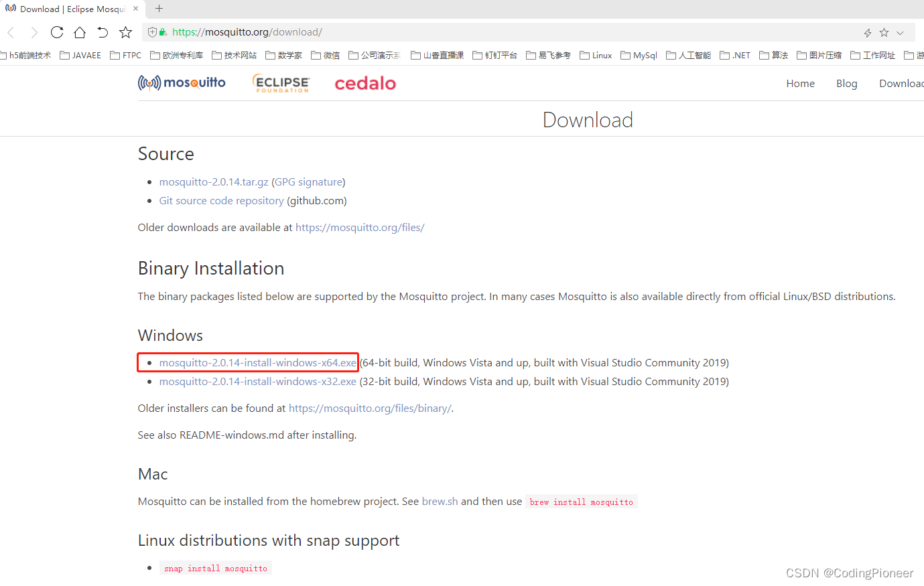
Task: Open the 易飞参考 bookmark folder
Action: pos(548,56)
